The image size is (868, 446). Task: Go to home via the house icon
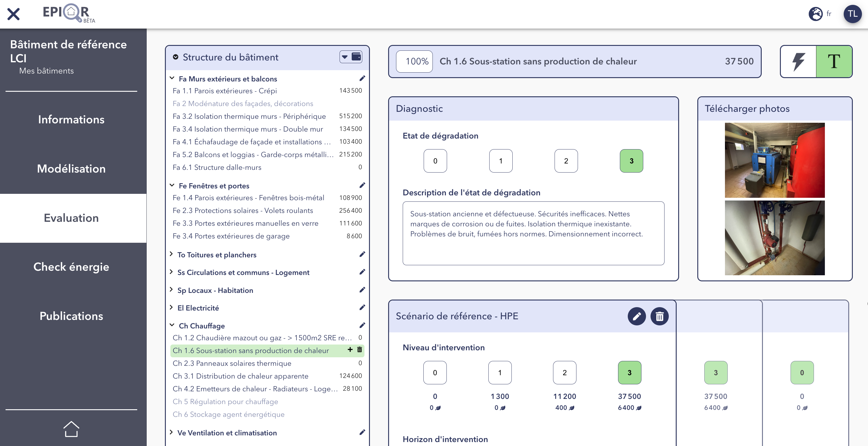[x=71, y=429]
